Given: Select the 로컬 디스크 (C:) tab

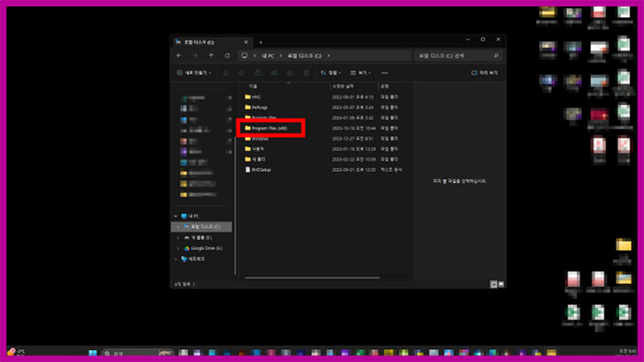Looking at the screenshot, I should [x=212, y=42].
